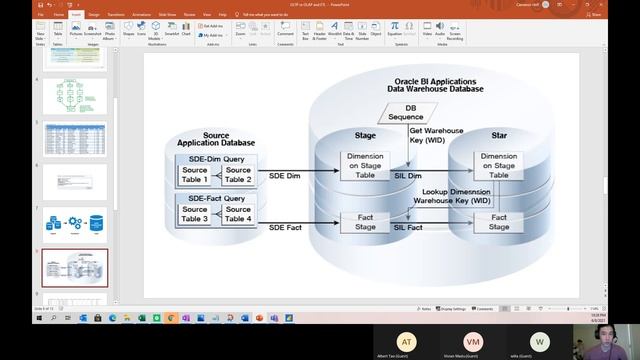Click the Albert Tao participant avatar
This screenshot has height=360, width=640.
(x=406, y=342)
